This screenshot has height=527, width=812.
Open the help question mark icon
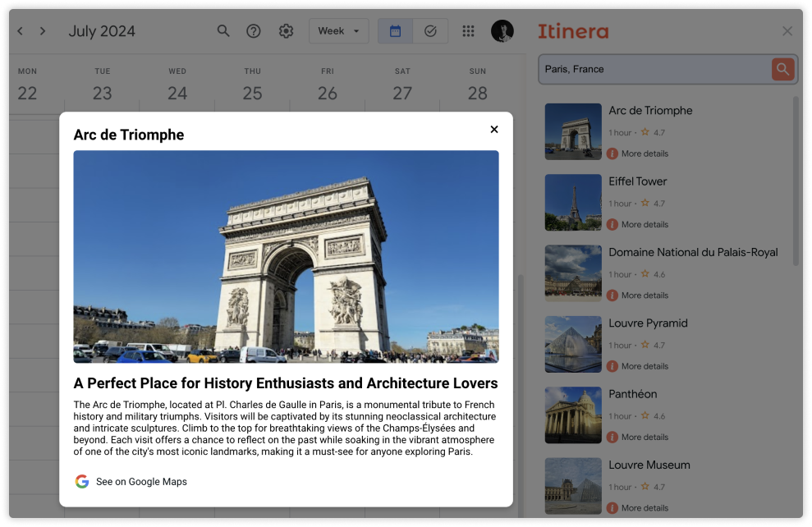click(254, 31)
